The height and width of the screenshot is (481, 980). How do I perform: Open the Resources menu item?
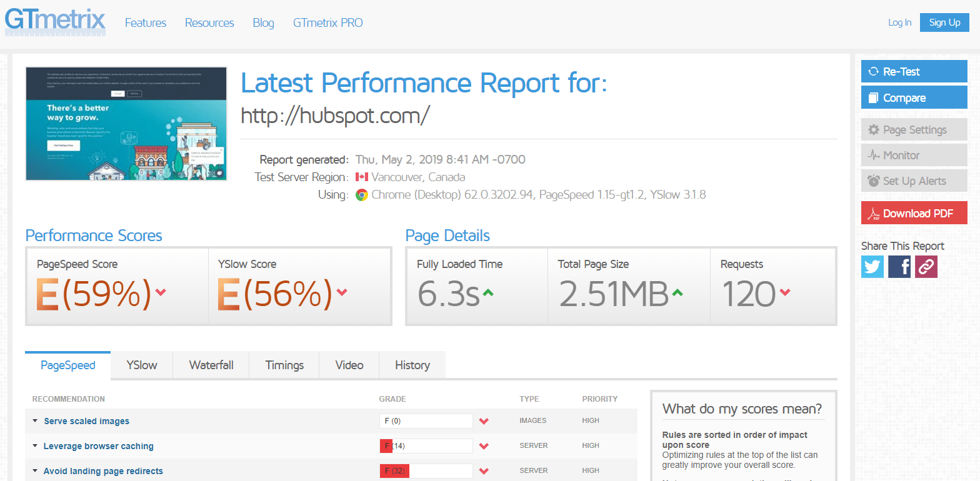[209, 23]
